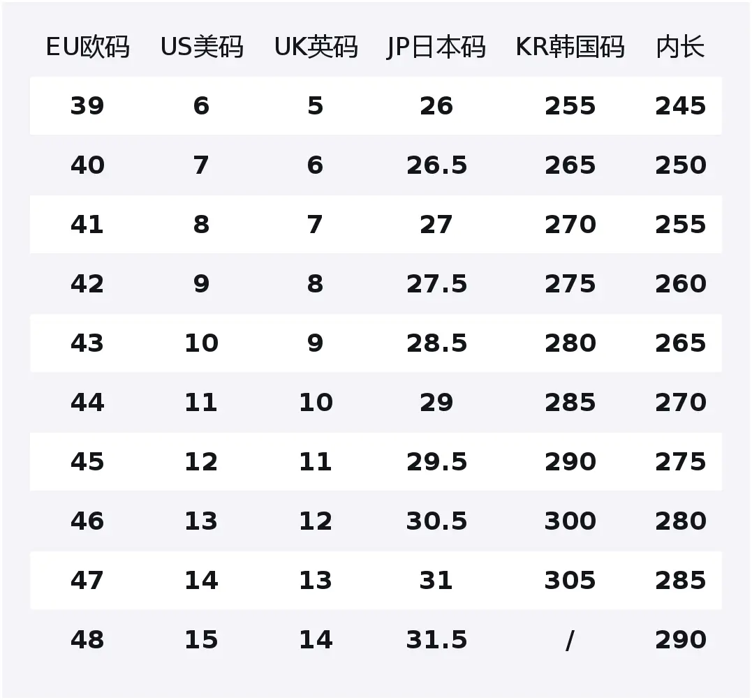Click JP size 26.5 cell

pyautogui.click(x=436, y=165)
